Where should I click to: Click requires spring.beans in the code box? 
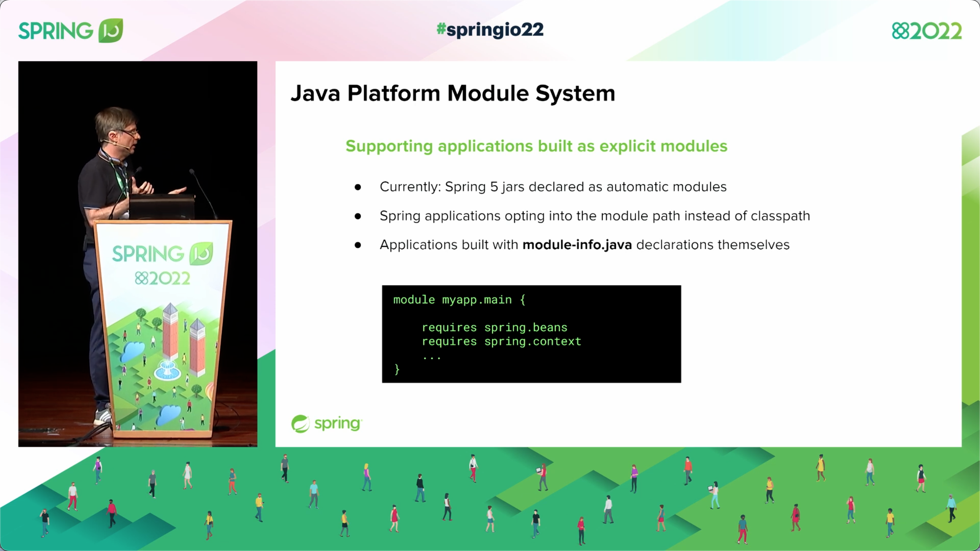click(x=494, y=327)
